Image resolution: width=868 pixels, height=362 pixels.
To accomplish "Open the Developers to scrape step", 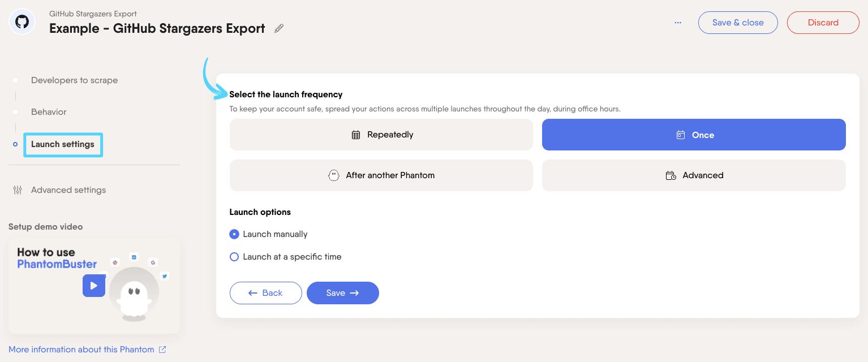I will click(74, 80).
